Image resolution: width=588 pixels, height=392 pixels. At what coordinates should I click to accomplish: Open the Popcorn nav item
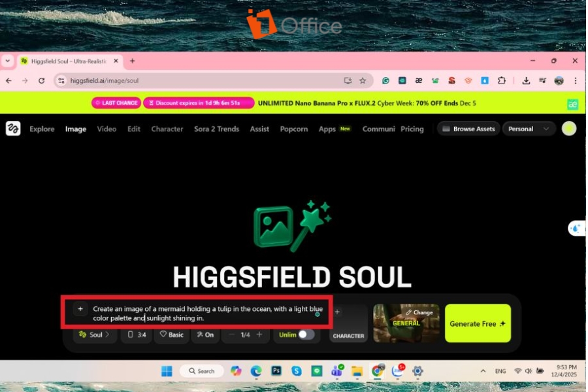[294, 129]
